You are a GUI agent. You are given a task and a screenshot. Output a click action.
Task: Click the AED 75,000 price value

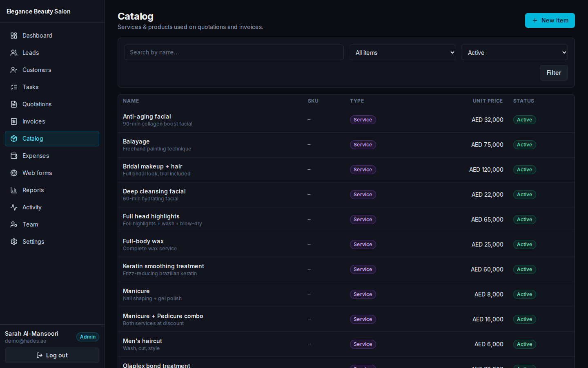tap(487, 145)
